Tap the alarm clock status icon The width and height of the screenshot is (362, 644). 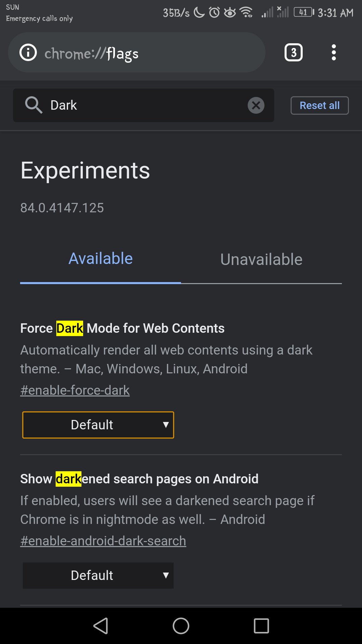[x=215, y=12]
